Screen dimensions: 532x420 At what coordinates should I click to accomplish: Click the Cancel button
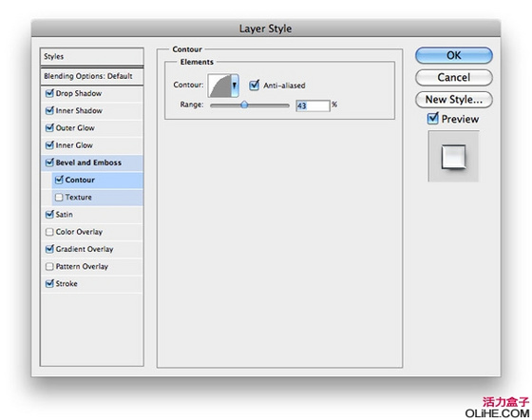click(454, 77)
